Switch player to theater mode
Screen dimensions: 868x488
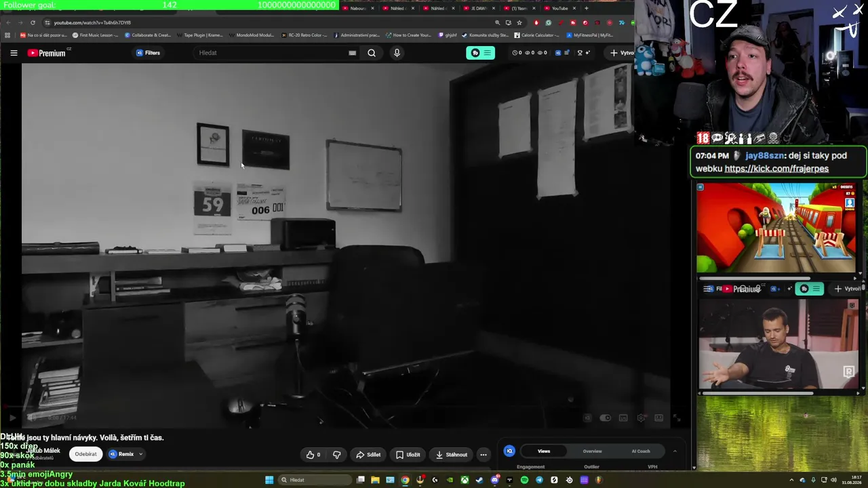point(658,418)
